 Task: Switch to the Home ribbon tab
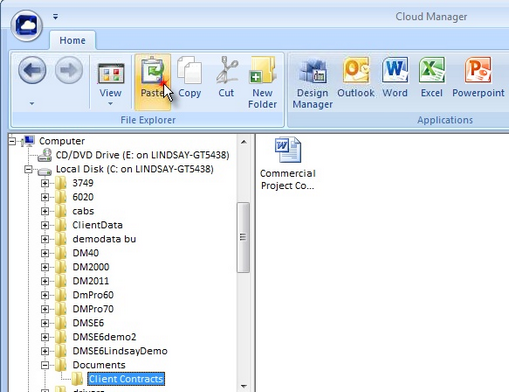[72, 40]
